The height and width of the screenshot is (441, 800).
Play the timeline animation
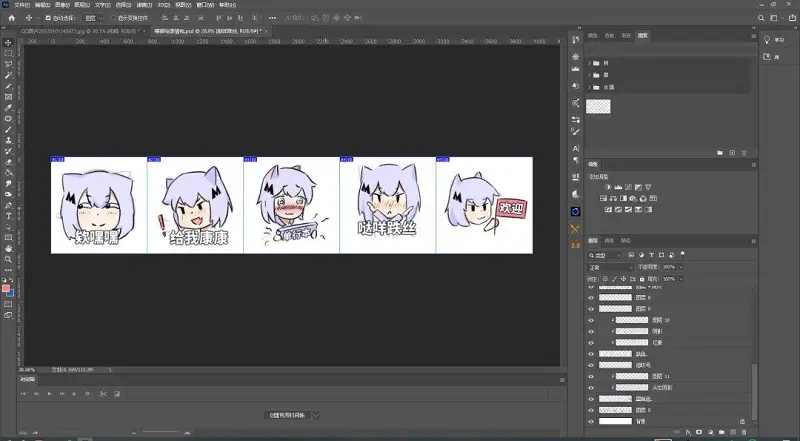click(49, 394)
